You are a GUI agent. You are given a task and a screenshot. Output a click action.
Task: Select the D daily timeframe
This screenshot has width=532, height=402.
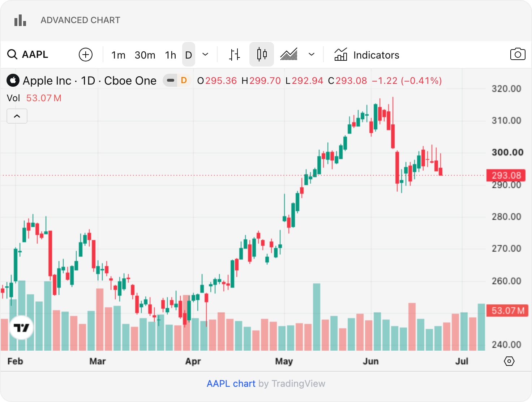(x=189, y=55)
